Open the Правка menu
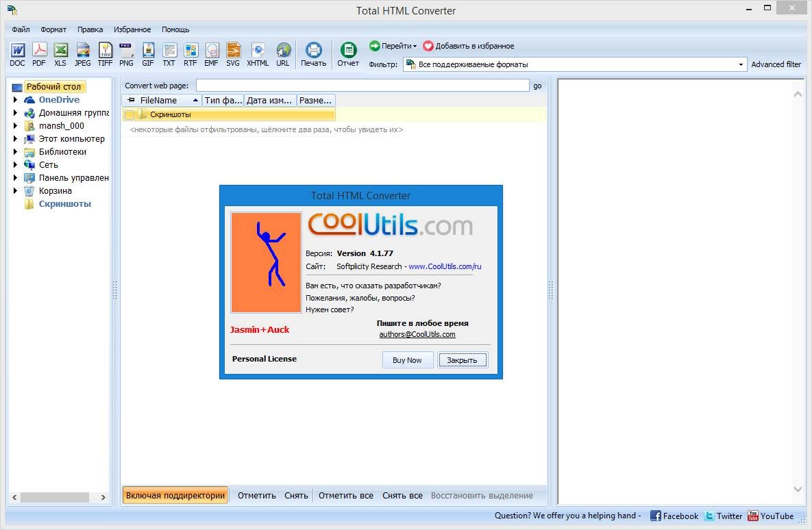Image resolution: width=812 pixels, height=530 pixels. coord(90,29)
